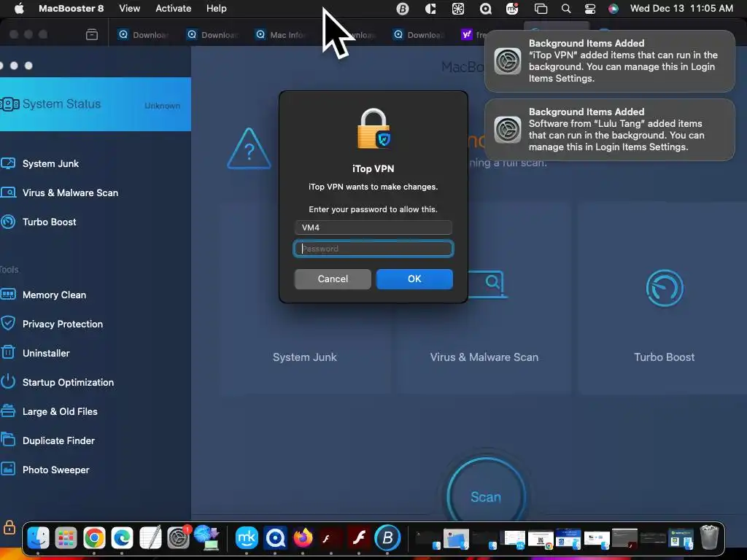Open the Lulu Tang background items notification
The image size is (747, 560).
[610, 130]
